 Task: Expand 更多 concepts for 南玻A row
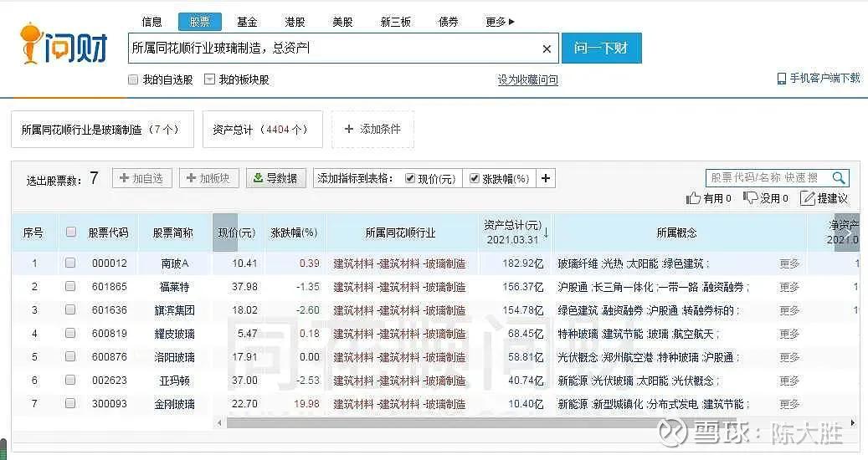(x=789, y=263)
